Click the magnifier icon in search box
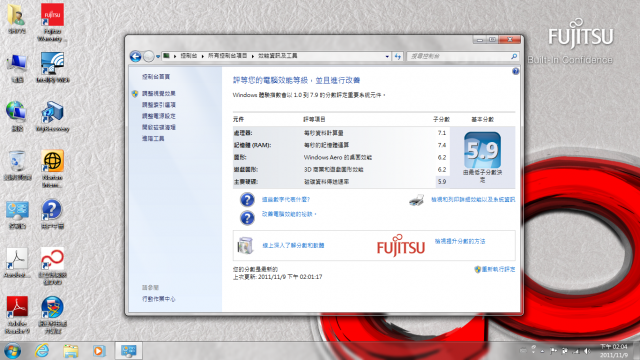This screenshot has height=360, width=640. [x=514, y=56]
